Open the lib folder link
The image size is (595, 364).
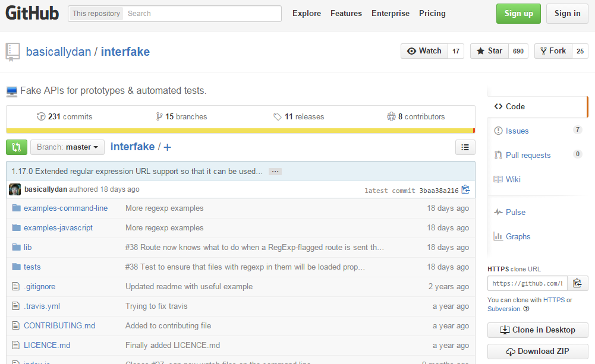[x=28, y=247]
